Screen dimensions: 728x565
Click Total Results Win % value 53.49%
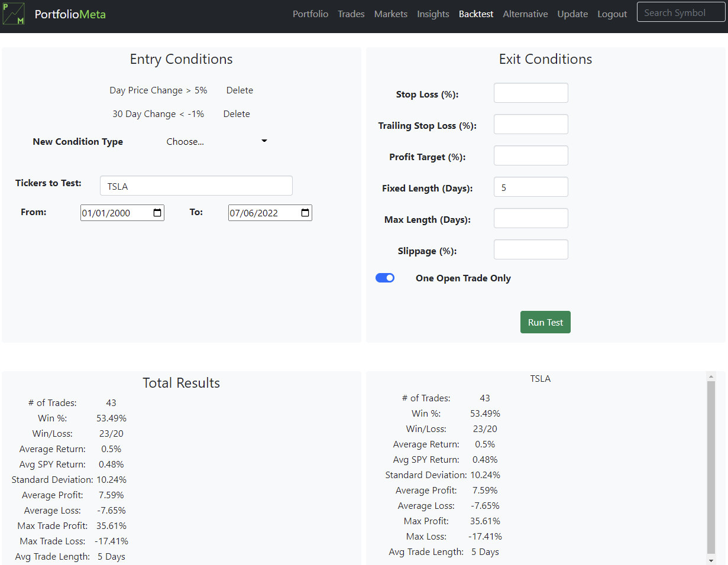point(111,418)
